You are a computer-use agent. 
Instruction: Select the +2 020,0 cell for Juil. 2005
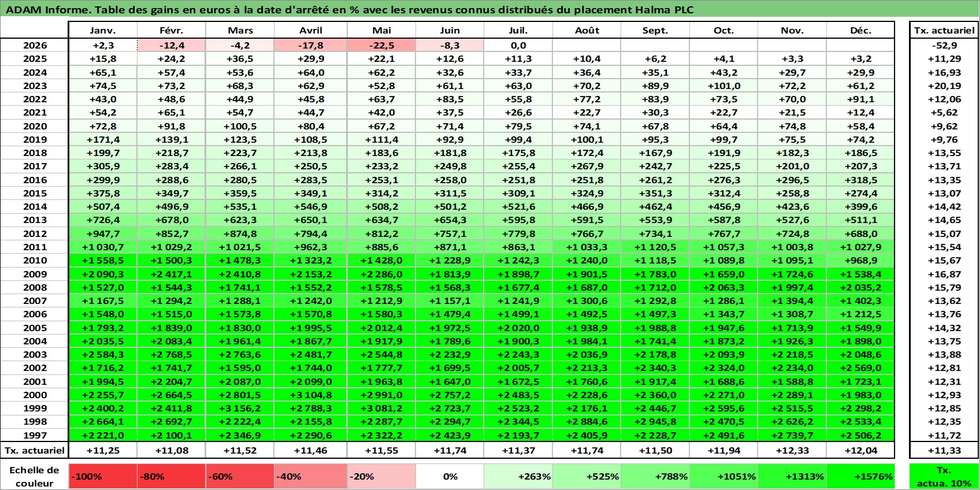(x=518, y=328)
